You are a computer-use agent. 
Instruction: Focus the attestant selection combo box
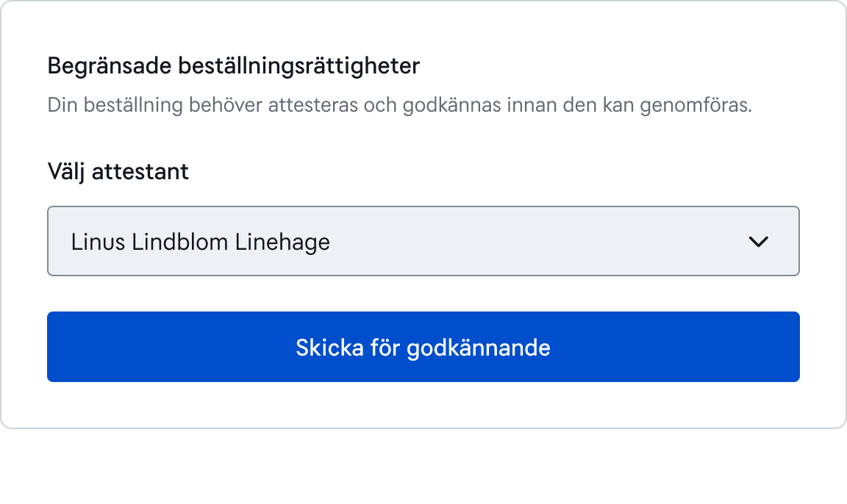[x=423, y=241]
